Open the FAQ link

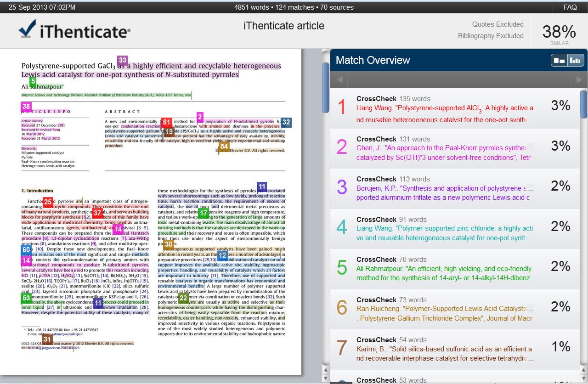pyautogui.click(x=570, y=7)
